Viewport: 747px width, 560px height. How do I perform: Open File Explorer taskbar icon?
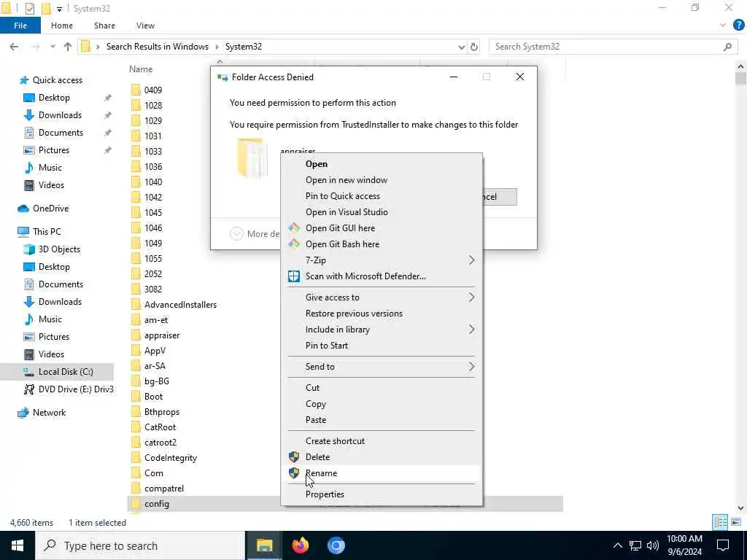pyautogui.click(x=264, y=545)
